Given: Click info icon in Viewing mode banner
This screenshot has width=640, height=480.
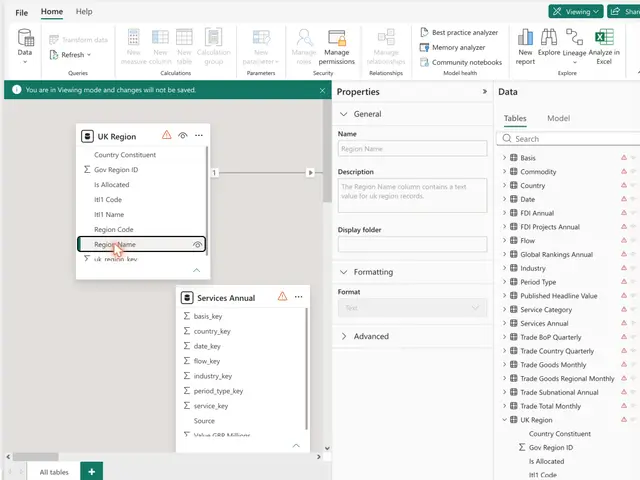Looking at the screenshot, I should coord(17,90).
